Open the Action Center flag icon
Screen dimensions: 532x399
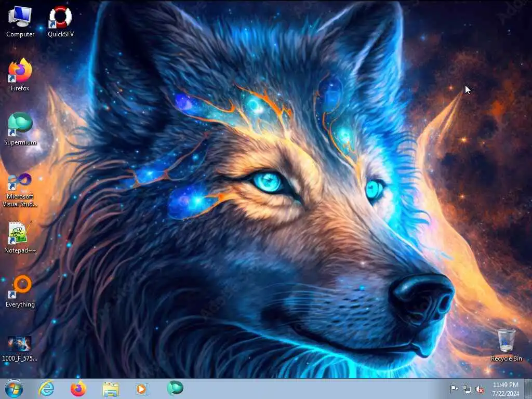pos(454,389)
